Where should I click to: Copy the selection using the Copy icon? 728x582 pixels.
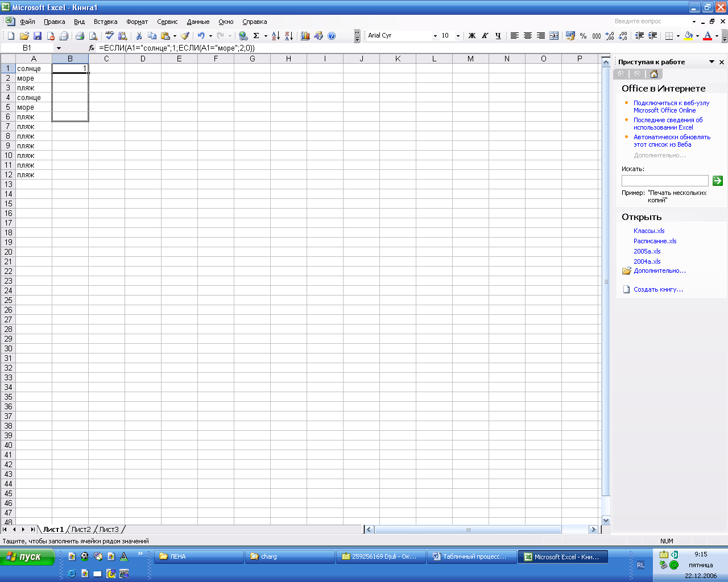tap(152, 36)
